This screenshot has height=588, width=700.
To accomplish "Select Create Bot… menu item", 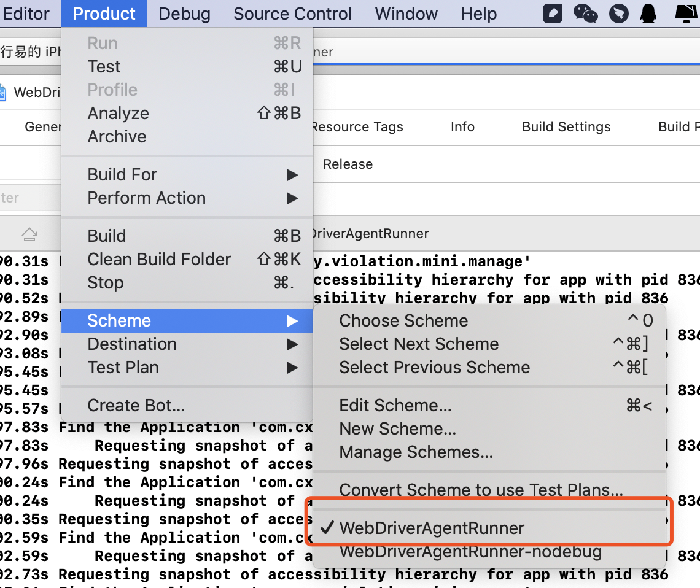I will point(187,405).
